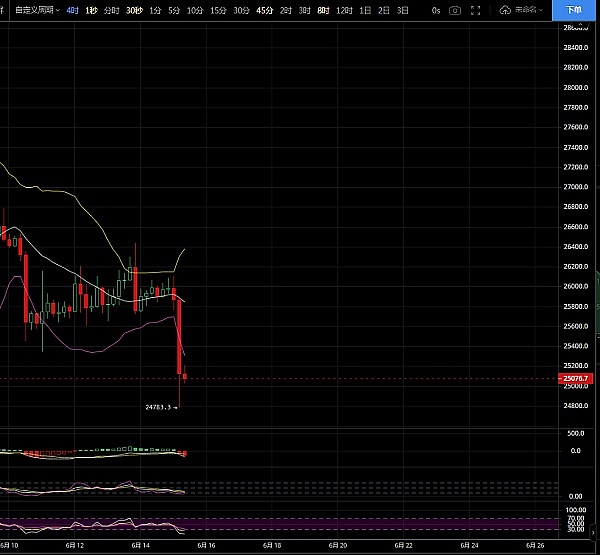The image size is (600, 555).
Task: Click the cloud save layout icon
Action: coord(505,10)
